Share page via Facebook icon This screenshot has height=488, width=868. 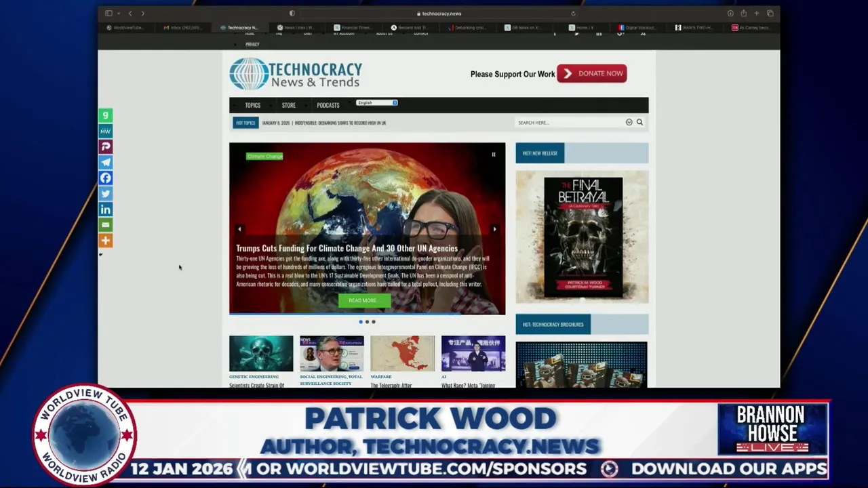click(105, 178)
